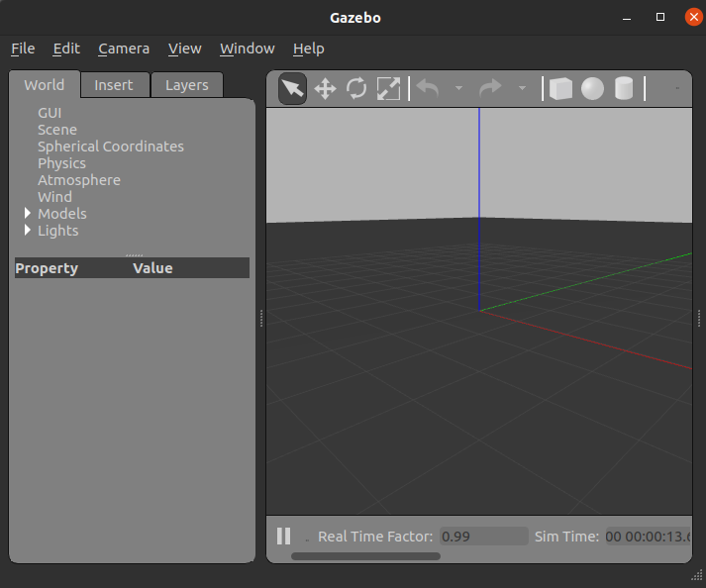The width and height of the screenshot is (706, 588).
Task: Activate the rotate mode tool
Action: click(x=356, y=89)
